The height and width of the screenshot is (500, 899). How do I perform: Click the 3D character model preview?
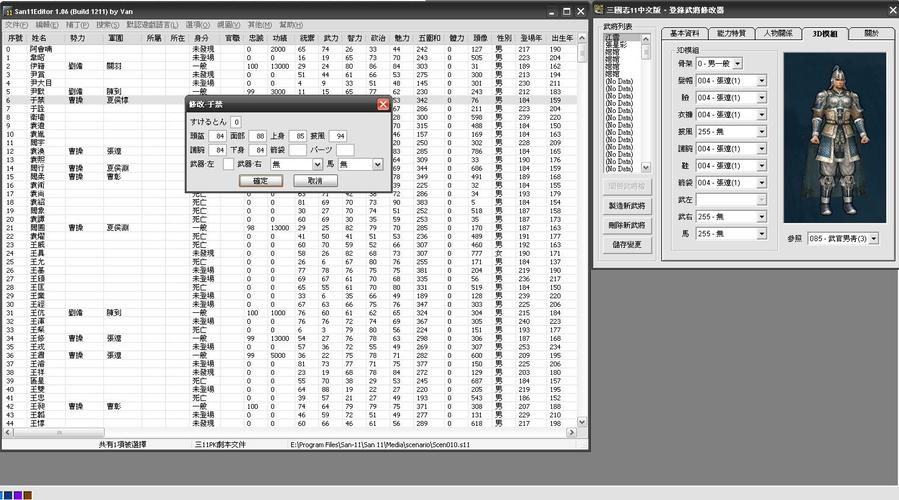837,138
